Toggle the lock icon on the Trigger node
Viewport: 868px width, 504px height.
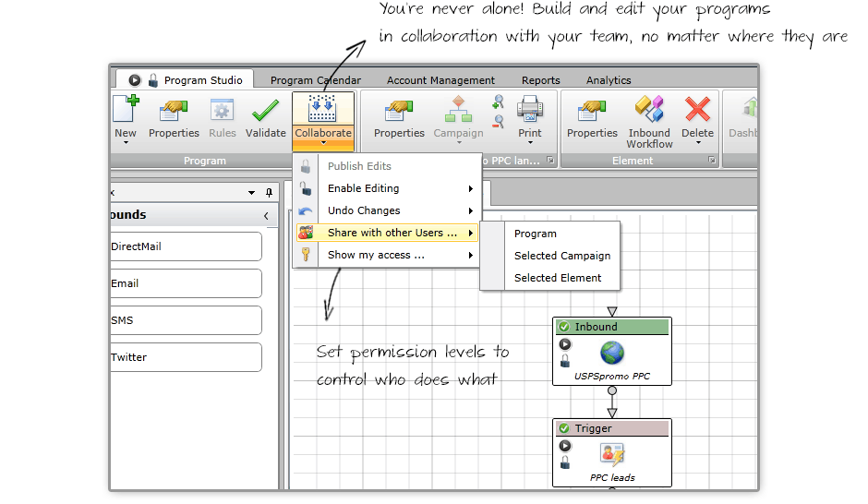[565, 462]
